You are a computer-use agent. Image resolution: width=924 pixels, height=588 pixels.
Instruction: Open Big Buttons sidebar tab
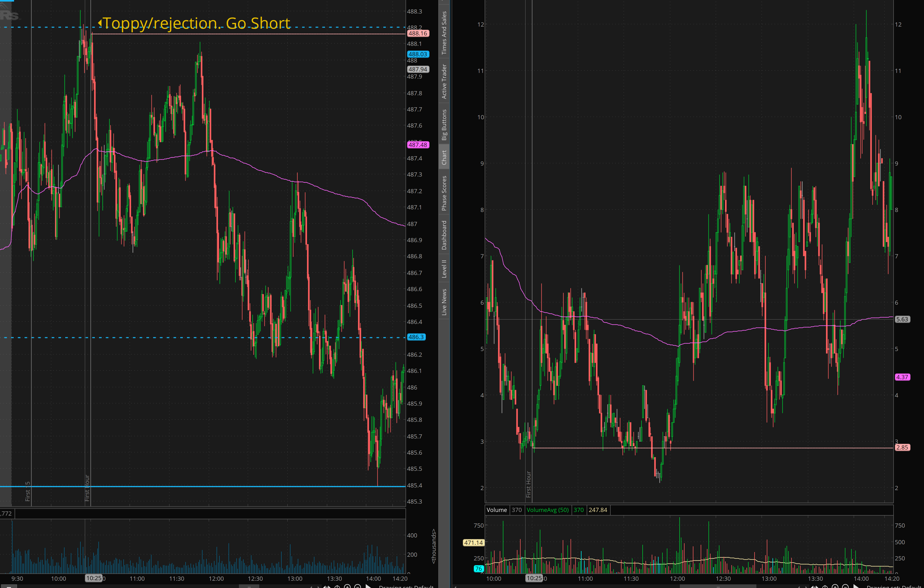(444, 125)
